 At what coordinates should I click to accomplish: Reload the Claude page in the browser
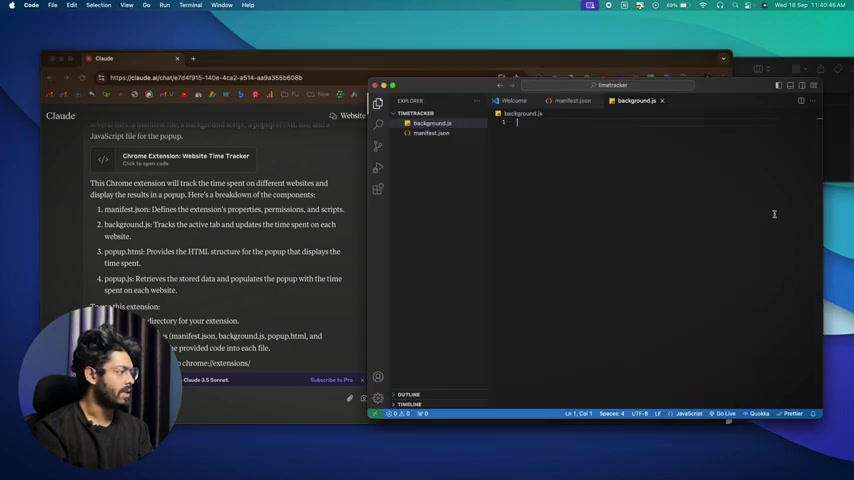(x=82, y=78)
